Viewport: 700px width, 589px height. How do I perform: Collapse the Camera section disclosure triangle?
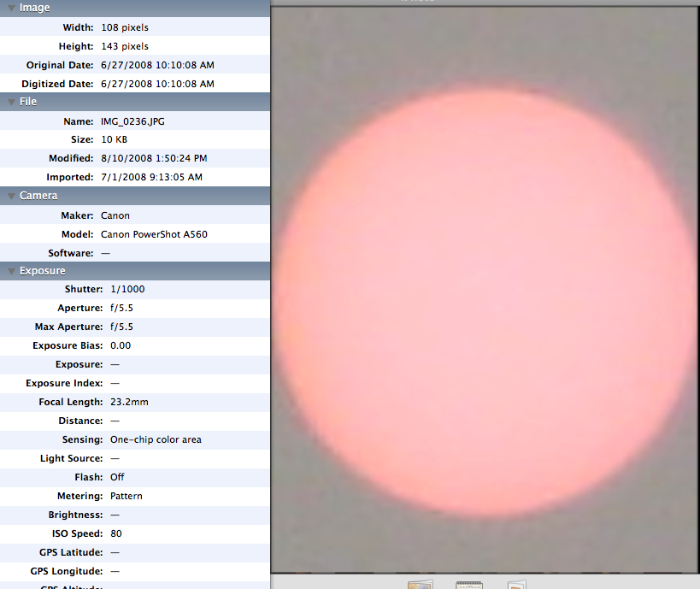pyautogui.click(x=9, y=196)
